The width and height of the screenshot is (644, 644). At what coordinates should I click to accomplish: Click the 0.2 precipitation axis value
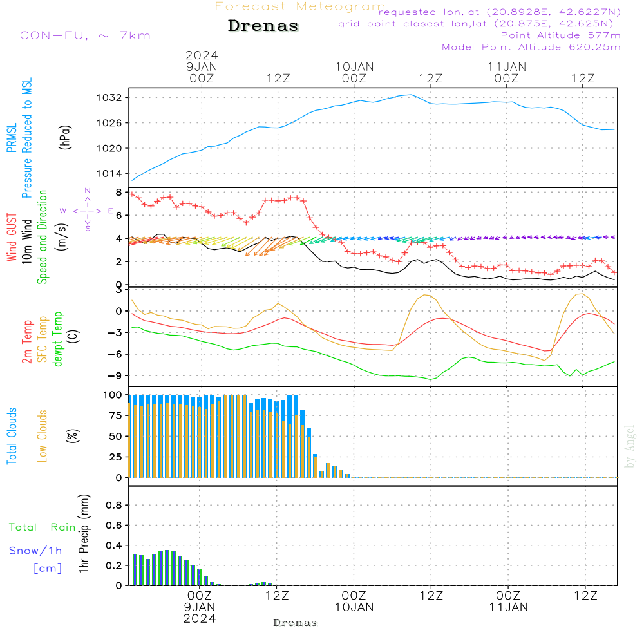coord(114,565)
